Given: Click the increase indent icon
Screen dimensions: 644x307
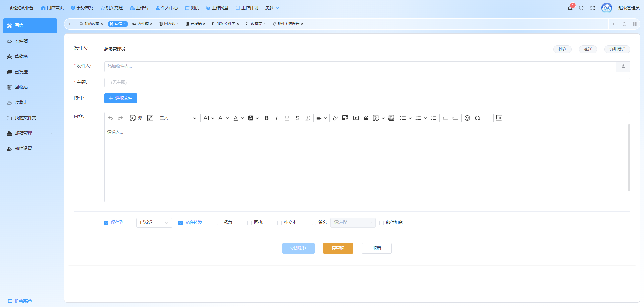Looking at the screenshot, I should 455,118.
